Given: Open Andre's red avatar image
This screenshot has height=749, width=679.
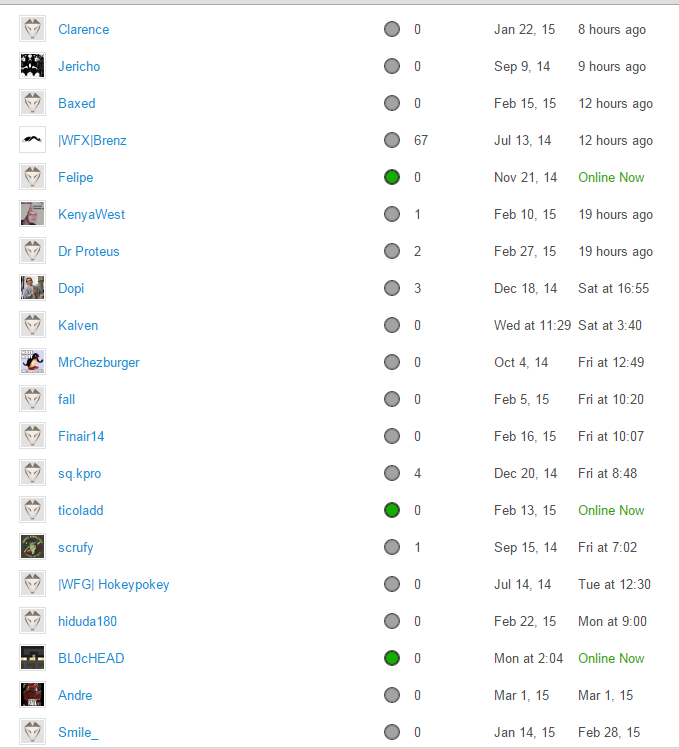Looking at the screenshot, I should [32, 695].
